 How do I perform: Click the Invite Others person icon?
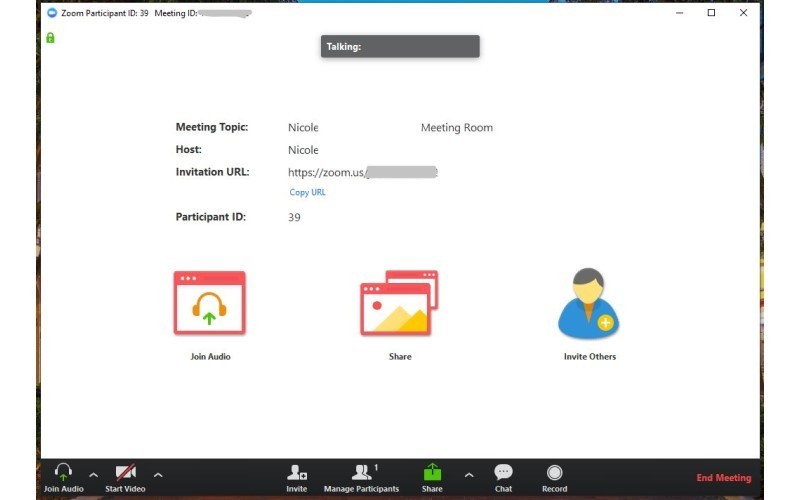[589, 304]
